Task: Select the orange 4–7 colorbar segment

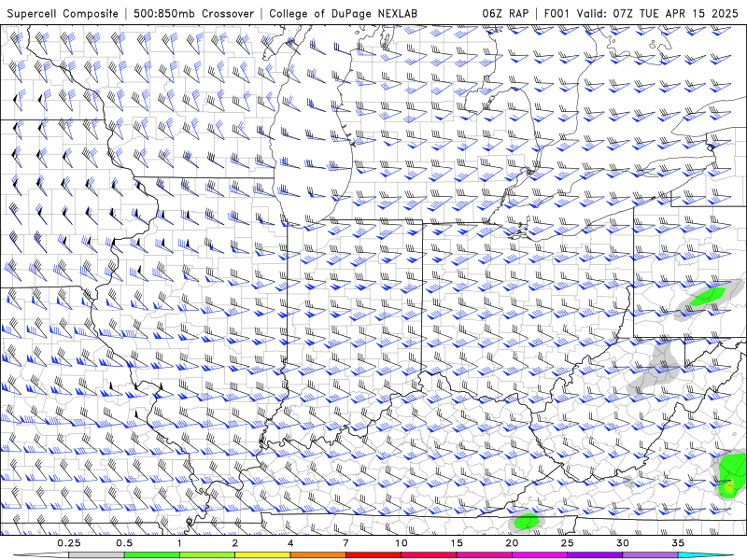Action: 317,555
